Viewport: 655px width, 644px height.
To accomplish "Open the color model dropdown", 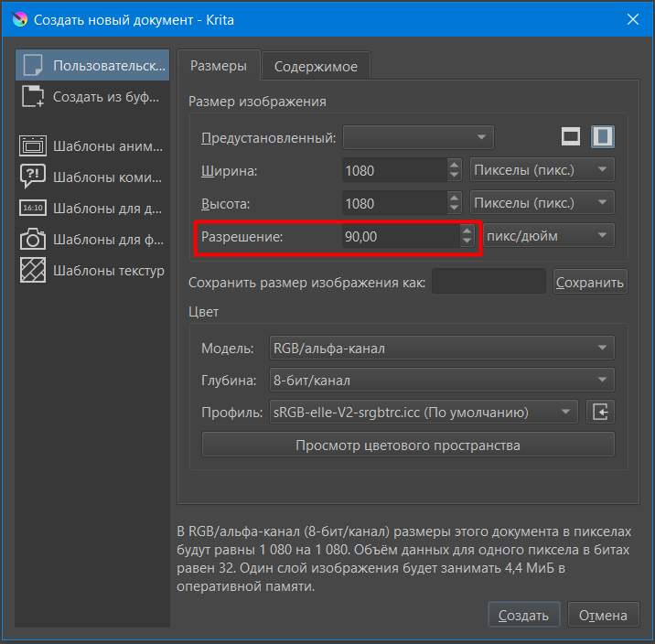I will [442, 349].
